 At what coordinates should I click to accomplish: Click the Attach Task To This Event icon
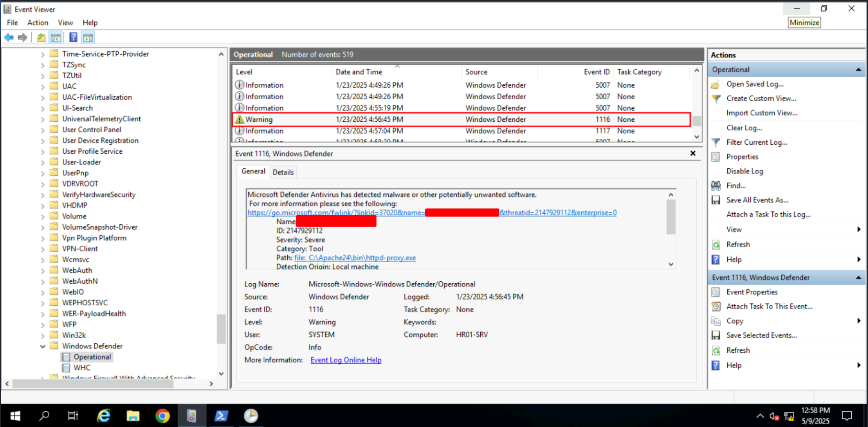pos(716,306)
